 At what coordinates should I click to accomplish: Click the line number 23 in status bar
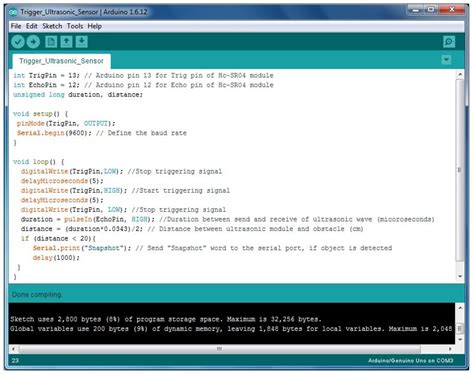(x=15, y=361)
